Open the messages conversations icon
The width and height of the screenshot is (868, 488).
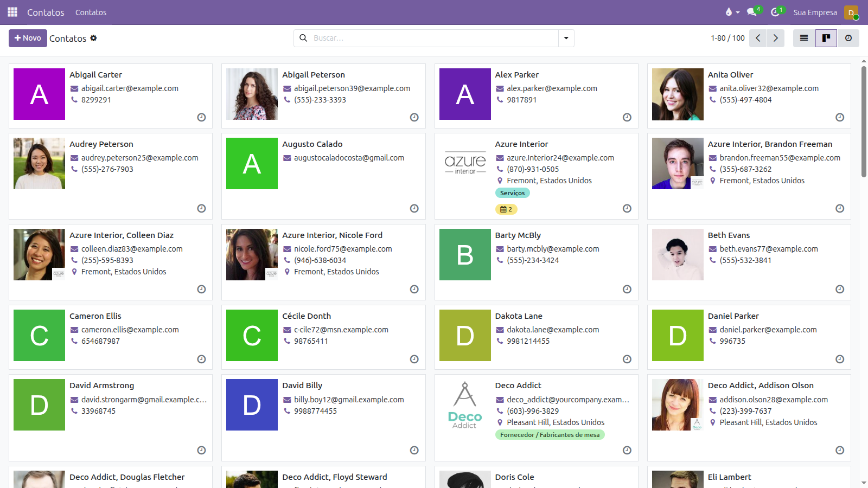point(752,12)
